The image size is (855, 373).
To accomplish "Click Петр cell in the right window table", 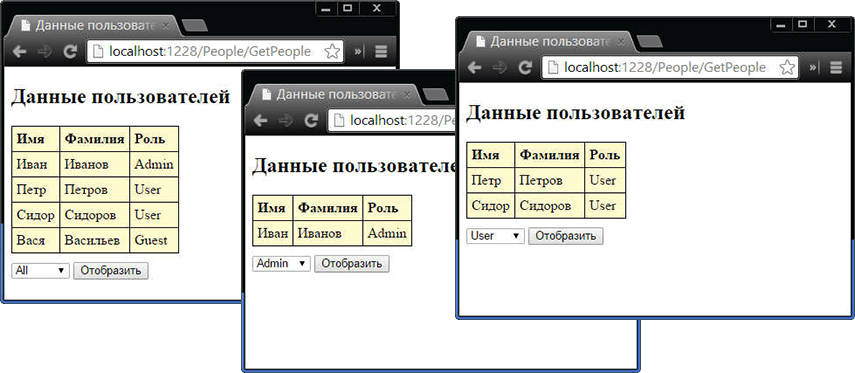I will tap(491, 180).
